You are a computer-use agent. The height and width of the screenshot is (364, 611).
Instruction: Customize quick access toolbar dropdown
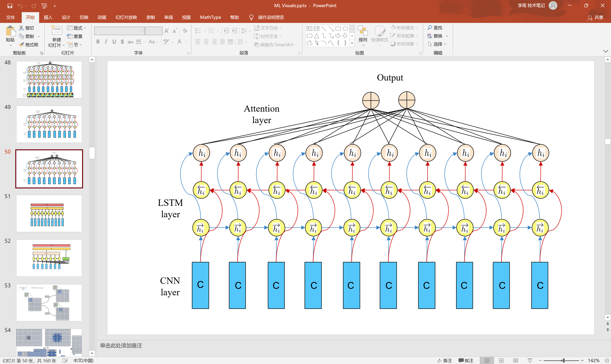tap(54, 6)
